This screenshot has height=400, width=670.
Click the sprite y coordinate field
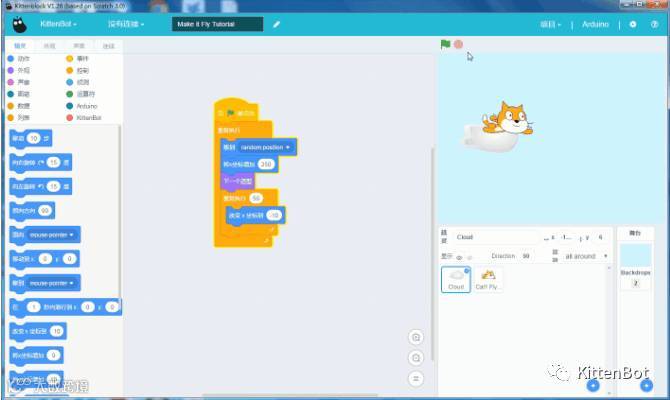600,237
